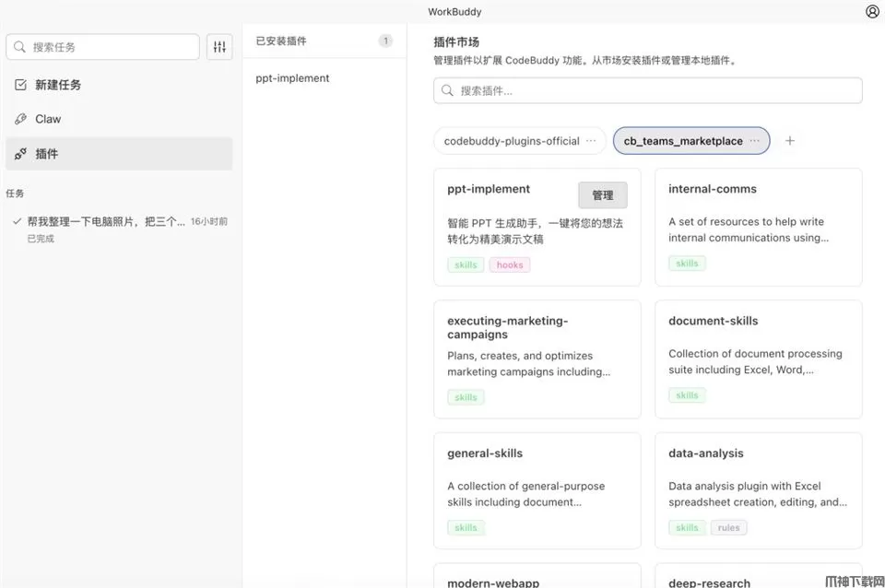Click the plus icon to add marketplace
The image size is (885, 588).
pos(789,141)
